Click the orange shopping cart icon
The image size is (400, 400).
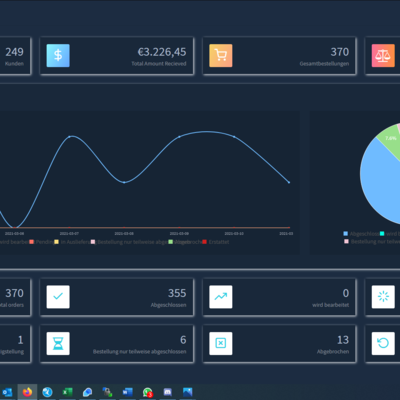[x=221, y=55]
